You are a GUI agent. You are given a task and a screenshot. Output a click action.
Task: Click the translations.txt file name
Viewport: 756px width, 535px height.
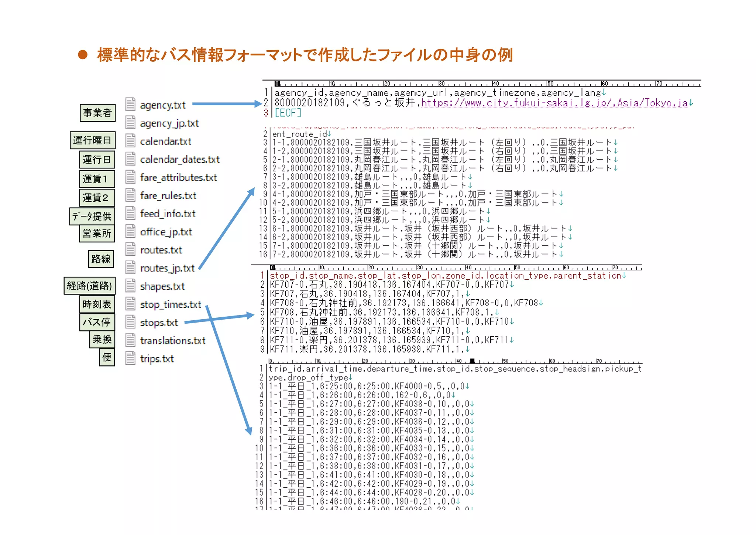tap(173, 340)
